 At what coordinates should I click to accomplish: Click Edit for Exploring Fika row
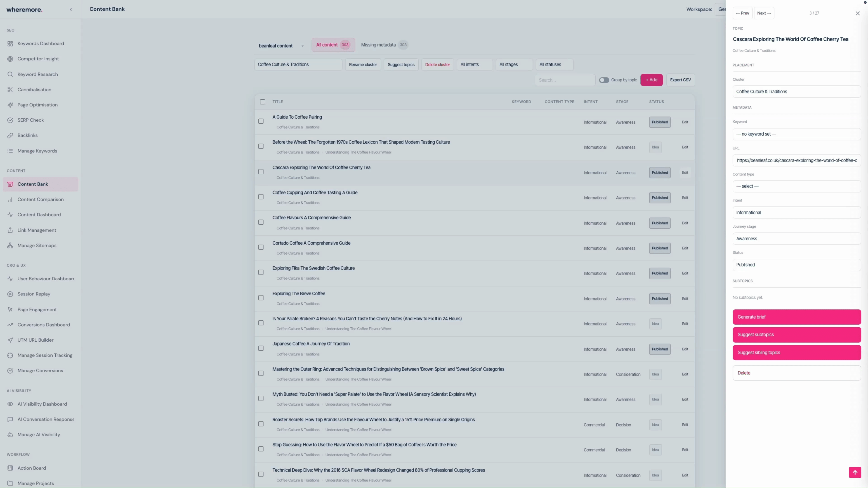(x=685, y=273)
